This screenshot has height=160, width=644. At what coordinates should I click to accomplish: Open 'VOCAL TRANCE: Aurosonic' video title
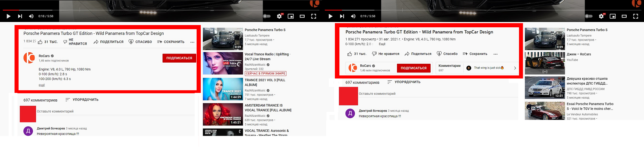pyautogui.click(x=267, y=133)
